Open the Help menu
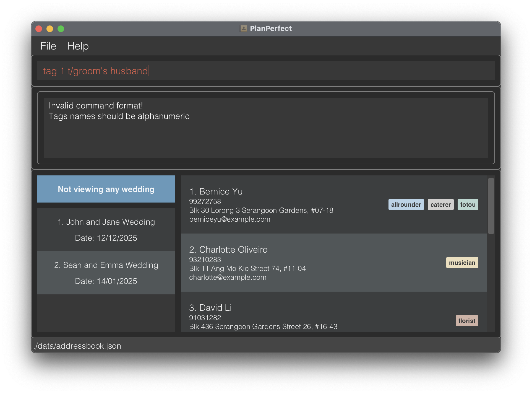532x394 pixels. tap(78, 46)
